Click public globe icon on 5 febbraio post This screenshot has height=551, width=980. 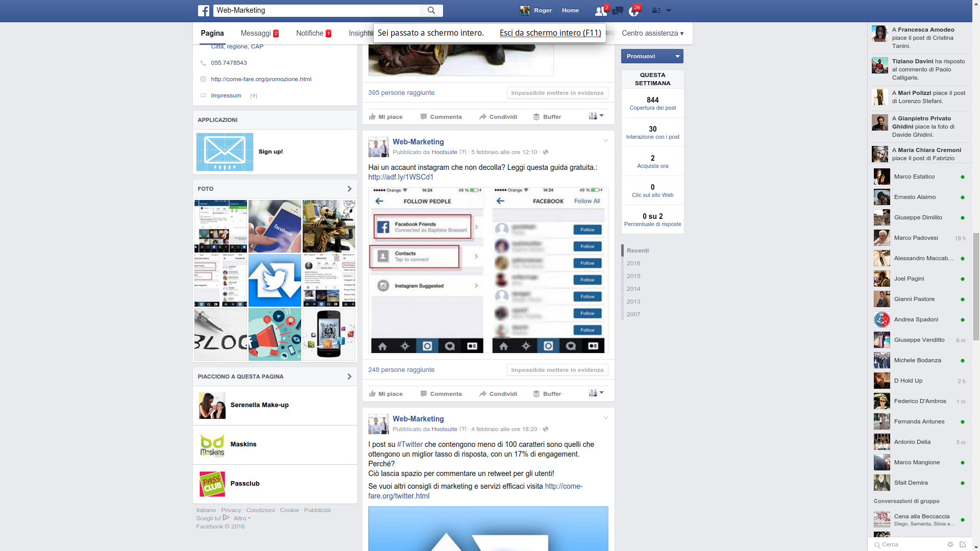[546, 152]
